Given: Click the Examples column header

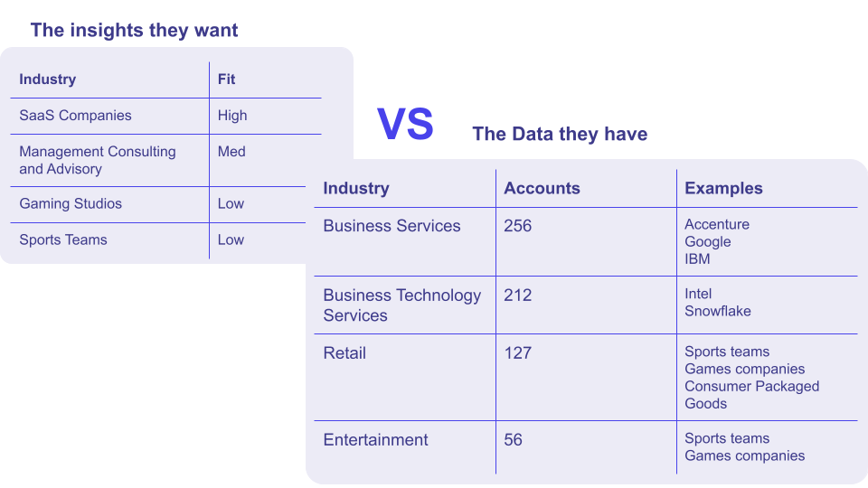Looking at the screenshot, I should 723,188.
